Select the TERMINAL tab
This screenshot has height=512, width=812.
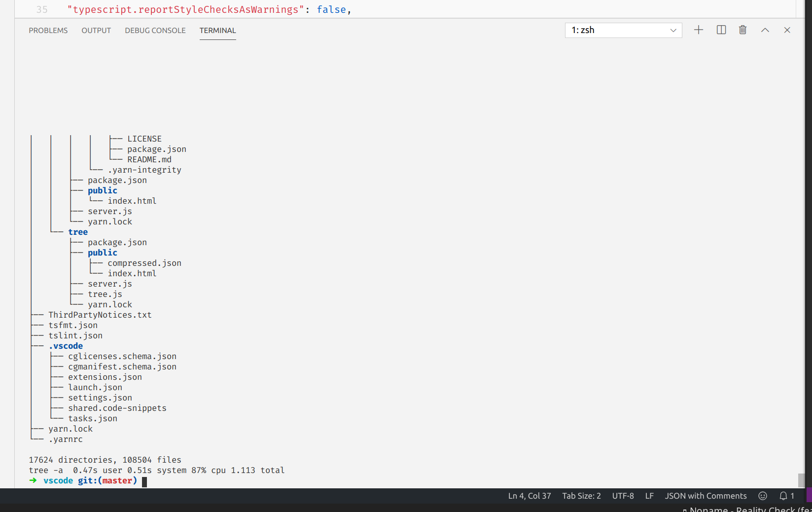coord(217,30)
